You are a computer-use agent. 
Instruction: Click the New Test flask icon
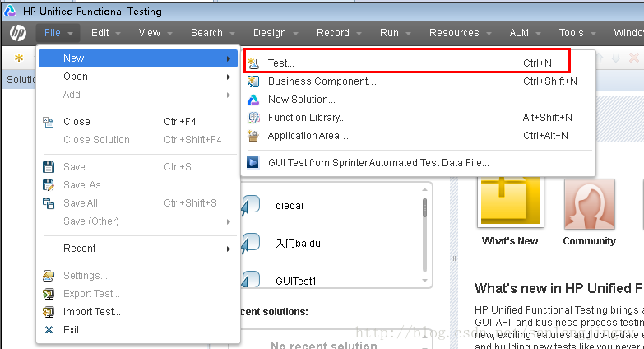click(253, 63)
